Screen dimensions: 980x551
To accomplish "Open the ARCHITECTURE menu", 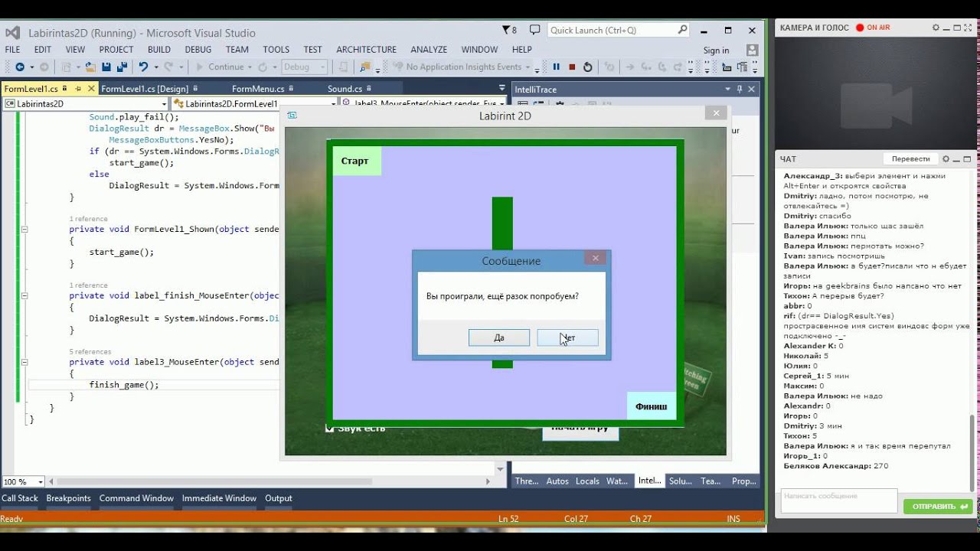I will click(366, 50).
